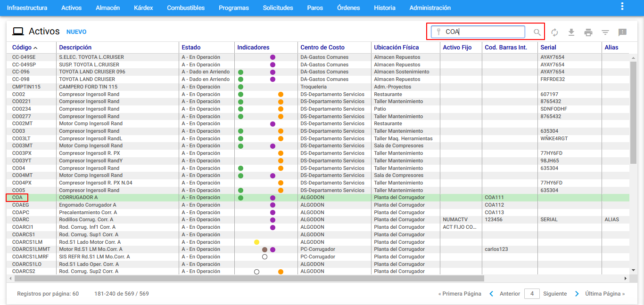This screenshot has width=644, height=305.
Task: Download the Activos list
Action: (x=571, y=32)
